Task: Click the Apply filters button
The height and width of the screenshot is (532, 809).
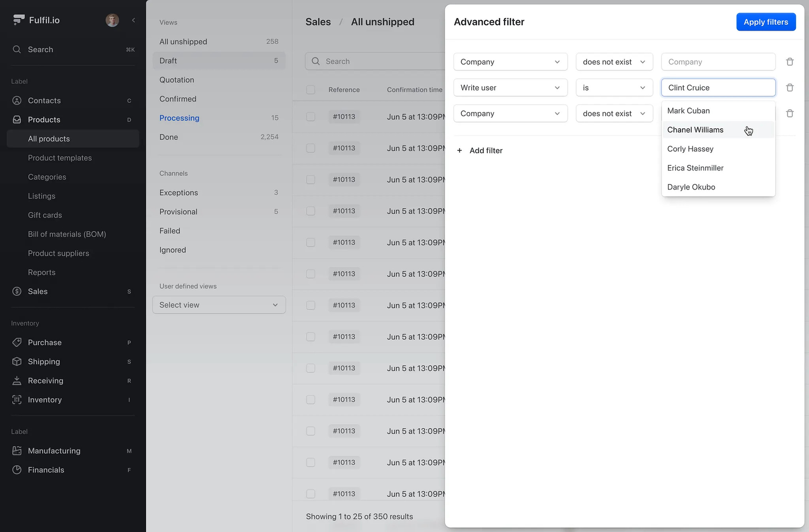Action: click(766, 22)
